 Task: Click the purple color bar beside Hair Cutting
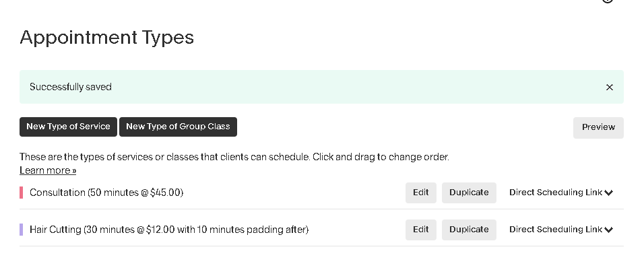(x=22, y=230)
